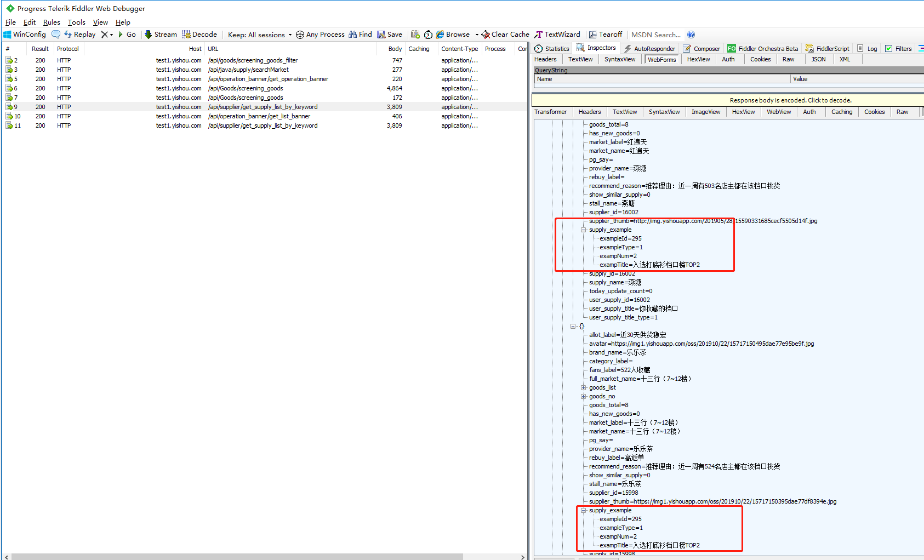The image size is (924, 560).
Task: Collapse the {} object node
Action: click(573, 327)
